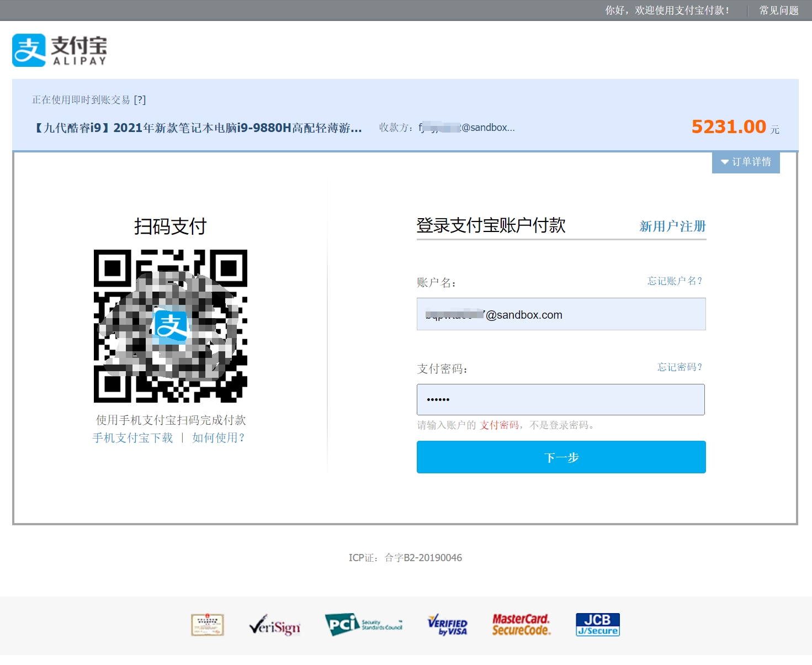
Task: Focus the 支付密码 password field
Action: click(561, 399)
